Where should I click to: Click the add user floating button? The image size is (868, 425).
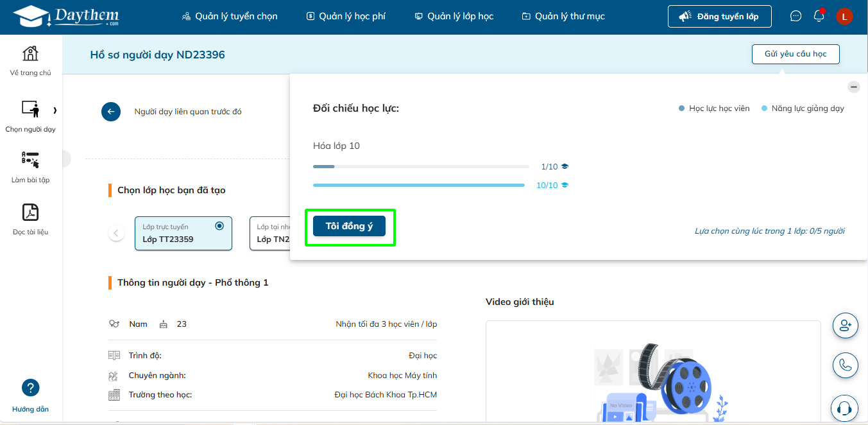[x=845, y=325]
